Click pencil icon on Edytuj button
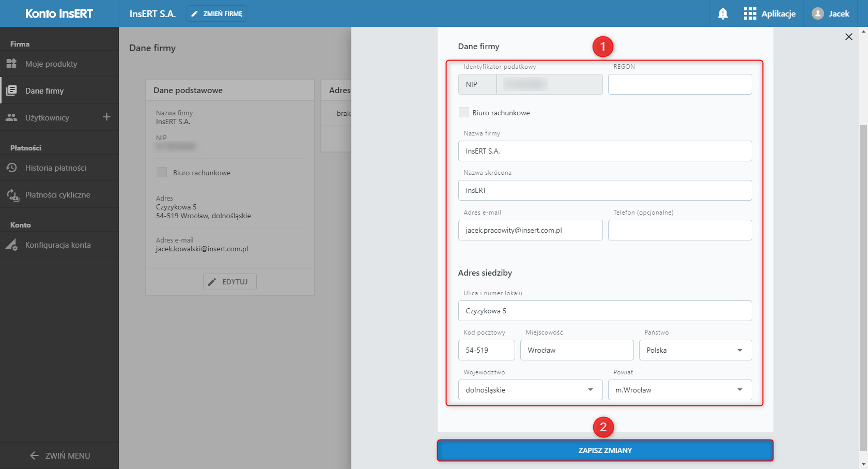868x469 pixels. point(212,282)
